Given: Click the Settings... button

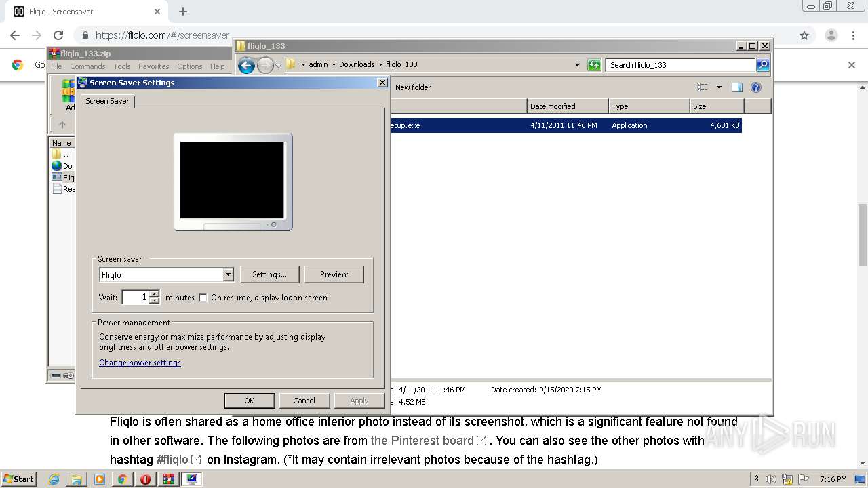Looking at the screenshot, I should pos(269,274).
